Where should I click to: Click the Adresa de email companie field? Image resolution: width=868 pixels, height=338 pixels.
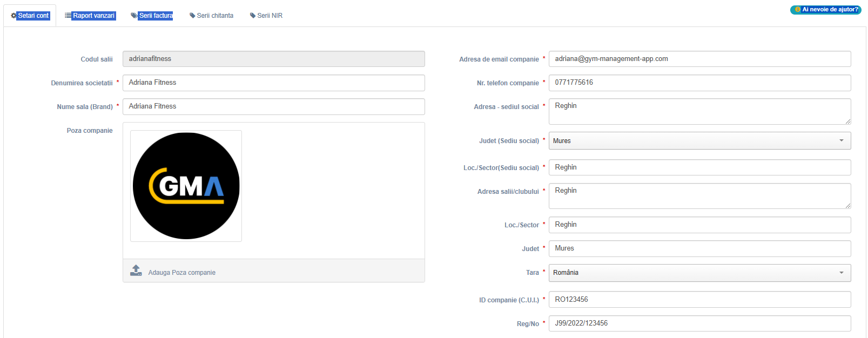point(700,59)
